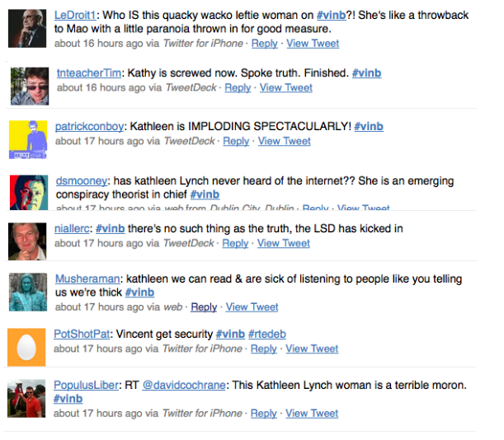Screen dimensions: 504x440
Task: Reply to PopulusLiber's retweet
Action: (263, 413)
